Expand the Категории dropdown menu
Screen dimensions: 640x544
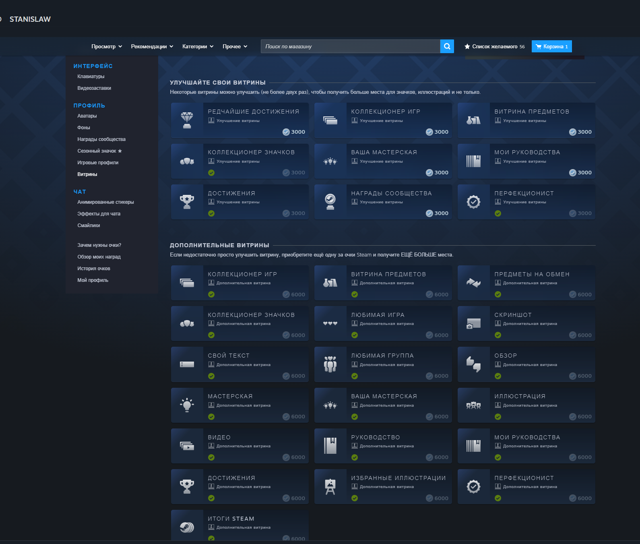pos(198,47)
